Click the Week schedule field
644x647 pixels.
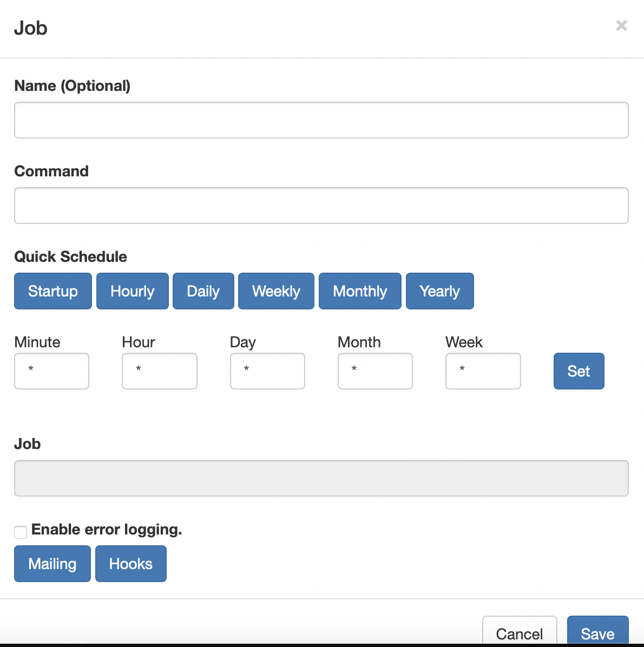pyautogui.click(x=483, y=371)
